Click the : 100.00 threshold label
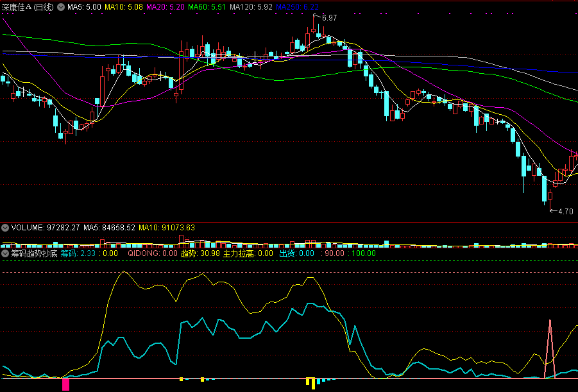Viewport: 578px width, 392px height. coord(362,253)
